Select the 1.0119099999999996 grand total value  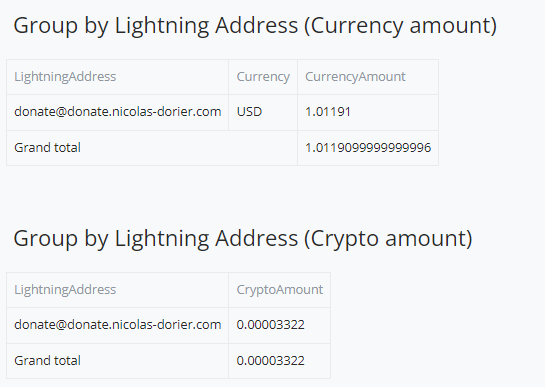tap(368, 148)
